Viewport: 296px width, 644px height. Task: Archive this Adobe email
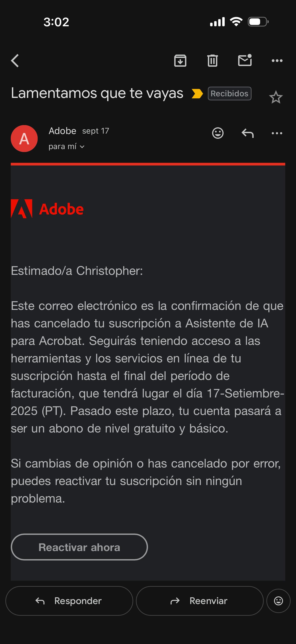pos(180,61)
